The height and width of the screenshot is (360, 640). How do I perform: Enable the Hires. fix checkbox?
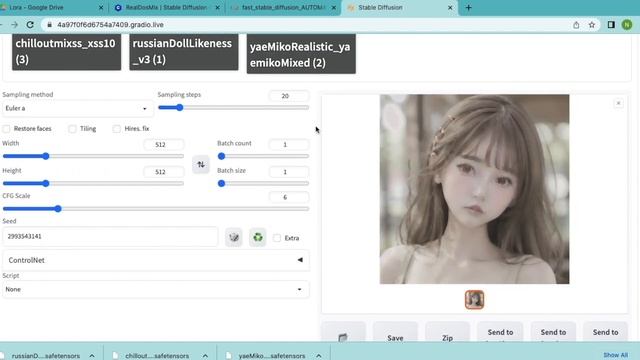[x=117, y=129]
